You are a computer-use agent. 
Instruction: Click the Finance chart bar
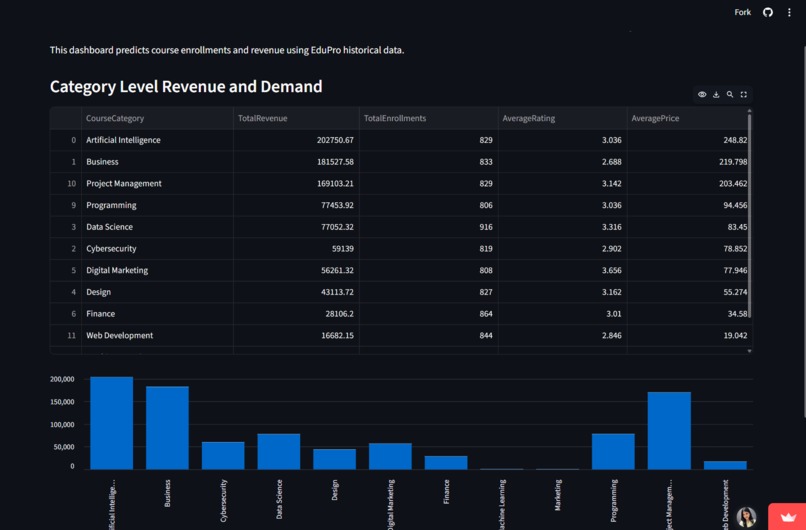[446, 463]
